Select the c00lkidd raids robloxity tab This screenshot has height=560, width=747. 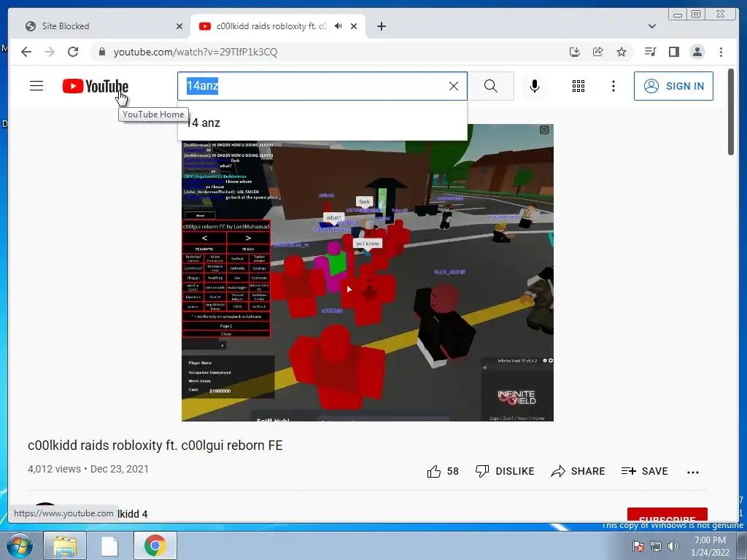[x=271, y=26]
